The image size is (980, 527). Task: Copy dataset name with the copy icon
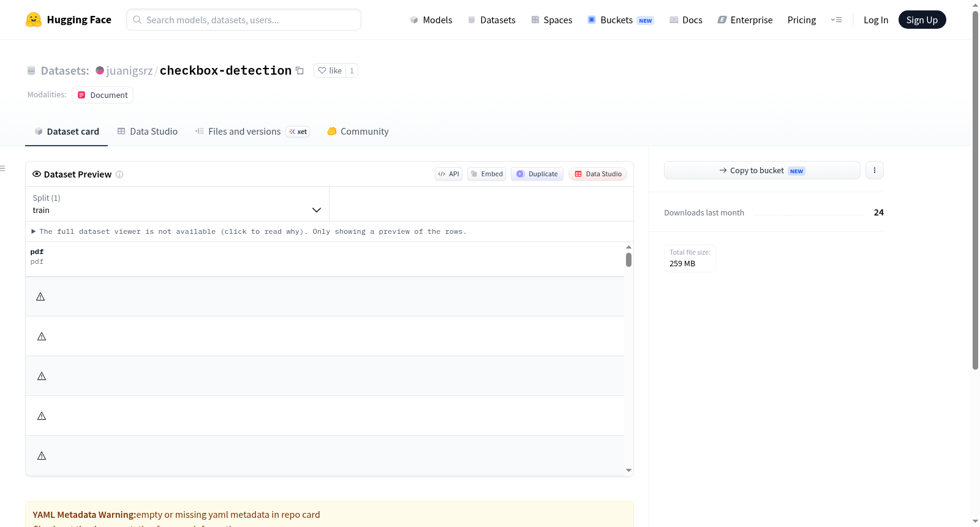(x=300, y=70)
